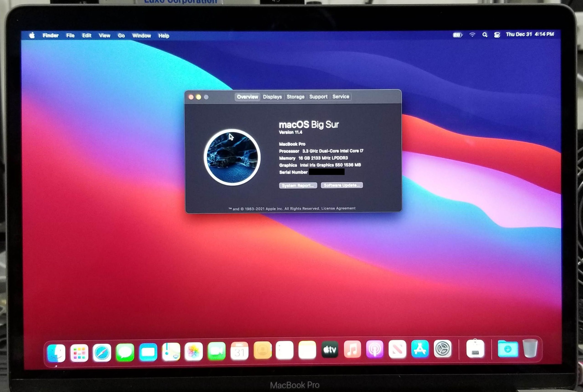Viewport: 583px width, 392px height.
Task: Open Safari from the dock
Action: [102, 353]
